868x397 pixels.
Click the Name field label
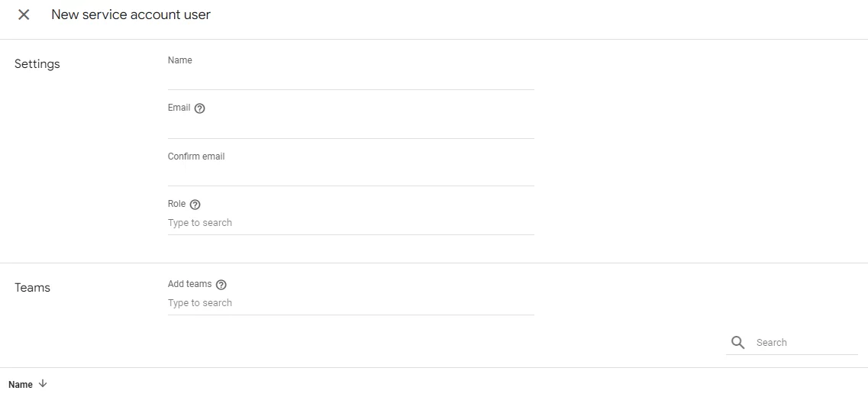point(180,60)
